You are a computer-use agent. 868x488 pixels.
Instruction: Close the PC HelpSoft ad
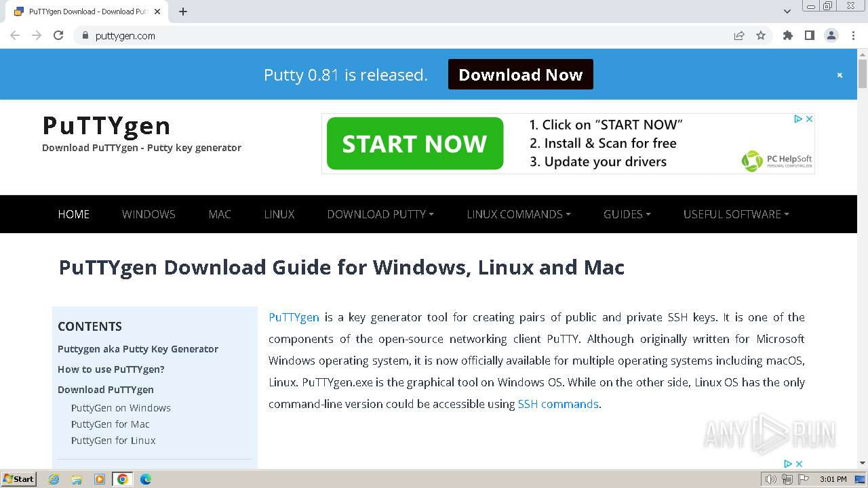tap(809, 119)
